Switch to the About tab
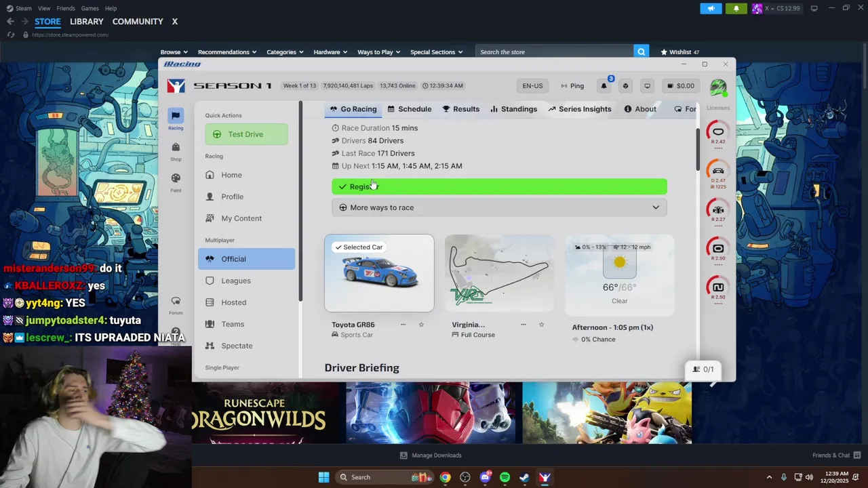 tap(640, 109)
